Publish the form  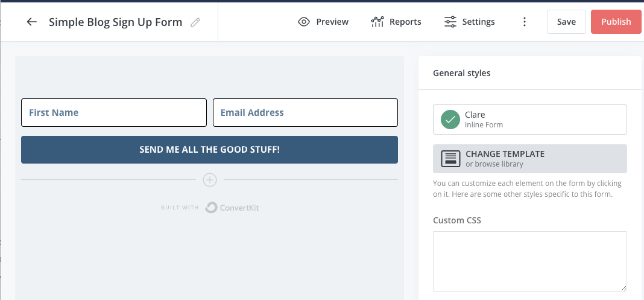pos(616,22)
